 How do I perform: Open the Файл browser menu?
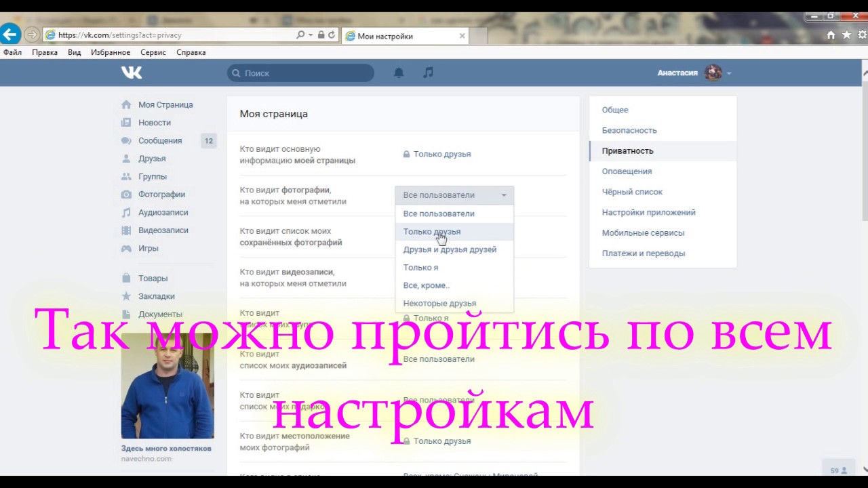tap(12, 52)
